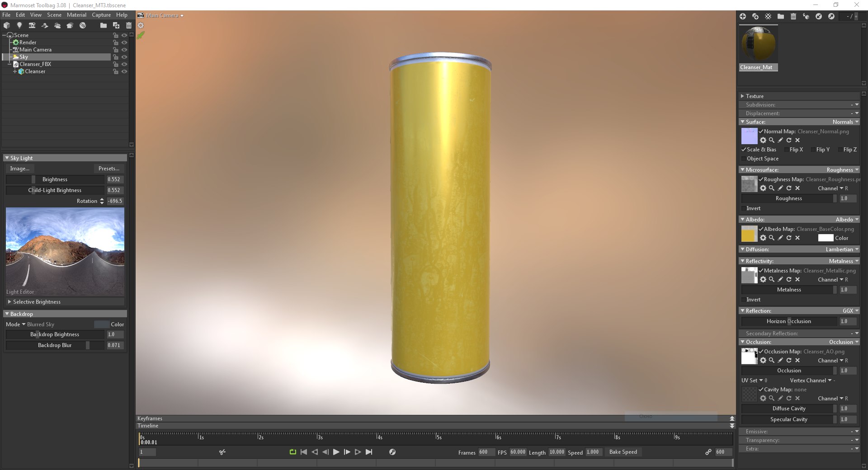Open the magnifier icon for the Normal Map
Viewport: 868px width, 470px height.
[772, 140]
